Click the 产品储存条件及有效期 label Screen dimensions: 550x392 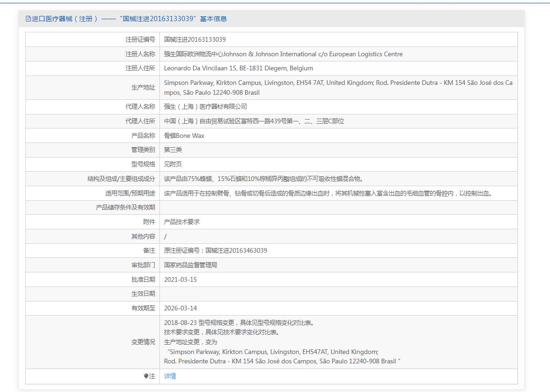[126, 208]
